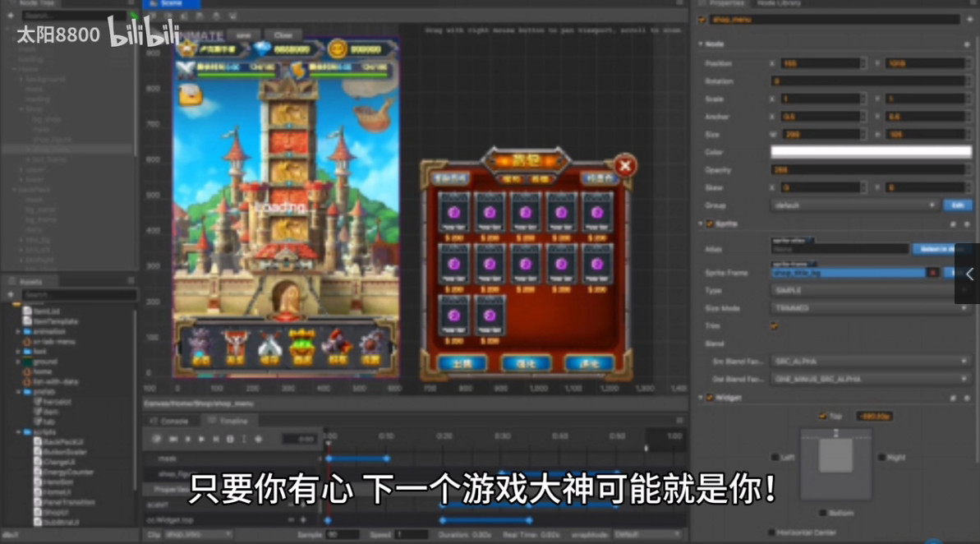This screenshot has height=544, width=980.
Task: Click the Widget component gear icon
Action: coord(968,398)
